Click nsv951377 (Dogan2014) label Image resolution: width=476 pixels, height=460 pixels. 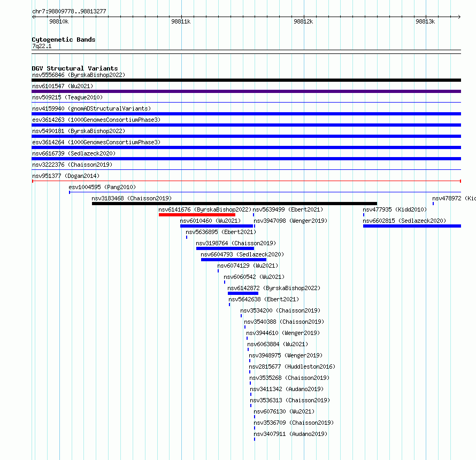66,176
